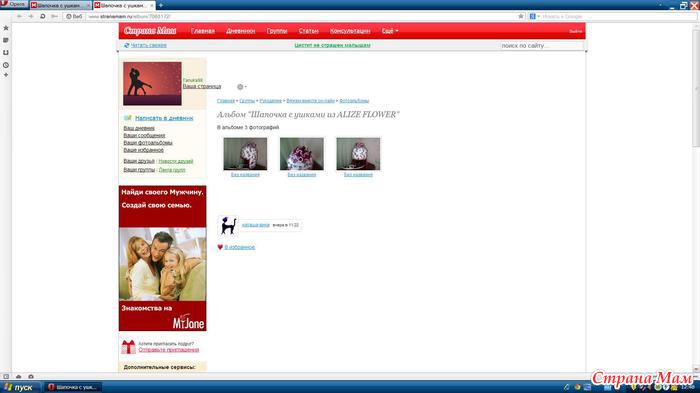
Task: Open the "Ваши фотоальбомы" sidebar link
Action: point(148,143)
